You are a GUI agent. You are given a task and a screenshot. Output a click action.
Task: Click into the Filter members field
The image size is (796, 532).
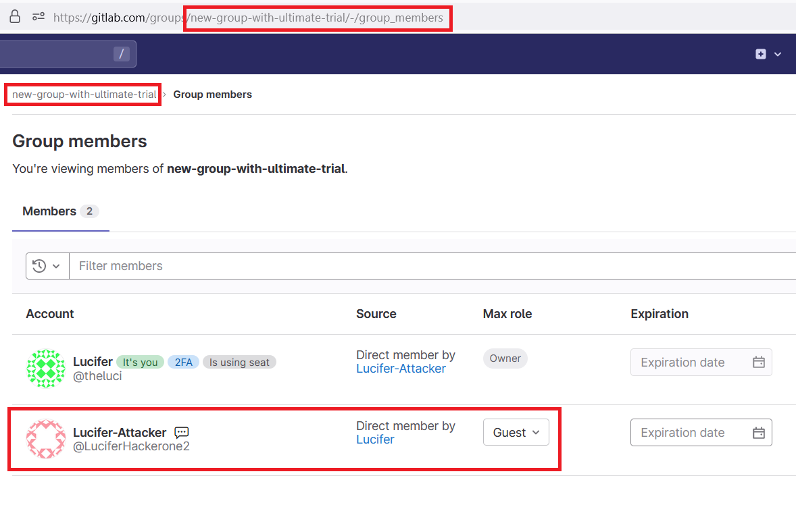(x=432, y=266)
